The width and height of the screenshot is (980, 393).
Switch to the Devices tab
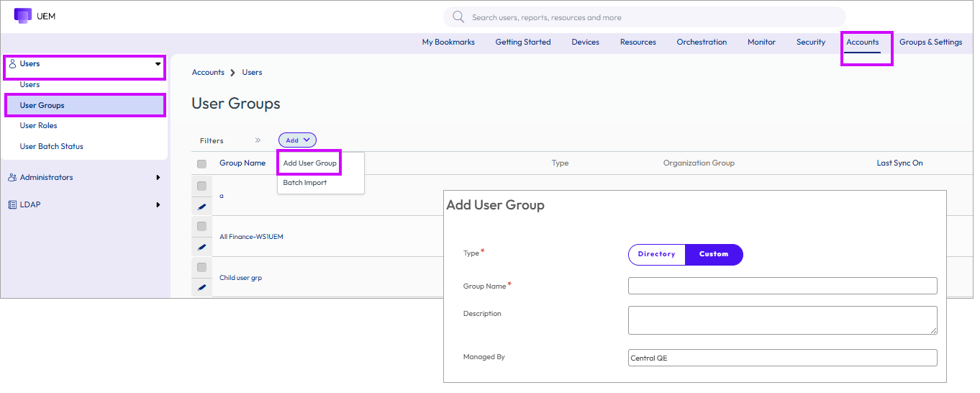pyautogui.click(x=586, y=42)
